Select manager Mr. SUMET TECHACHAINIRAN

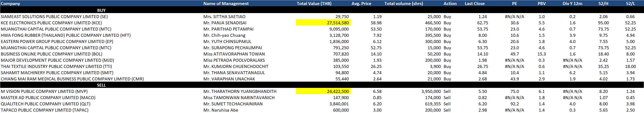(233, 104)
